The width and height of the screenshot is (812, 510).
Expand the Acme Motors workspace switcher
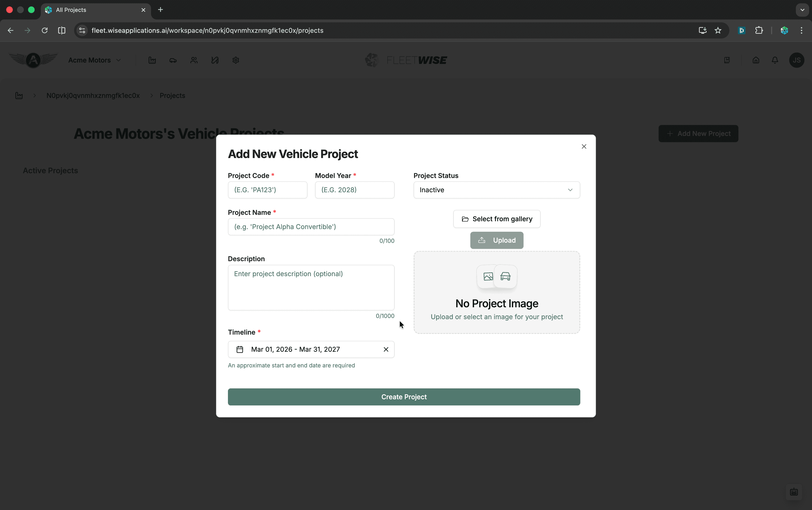point(95,60)
